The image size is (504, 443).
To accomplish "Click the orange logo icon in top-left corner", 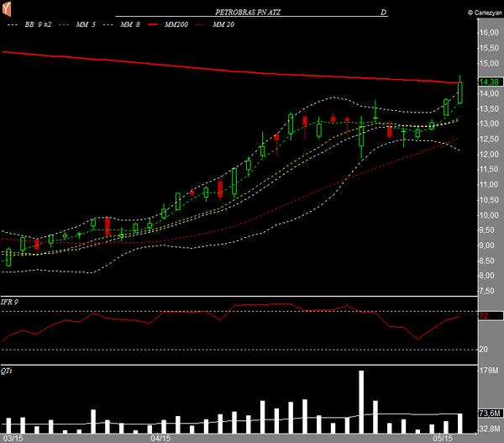I will click(8, 9).
